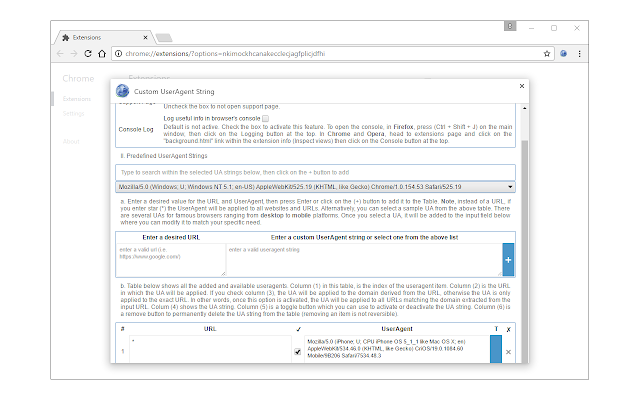640x400 pixels.
Task: Click the 'Enter a desired URL' heading
Action: 171,237
